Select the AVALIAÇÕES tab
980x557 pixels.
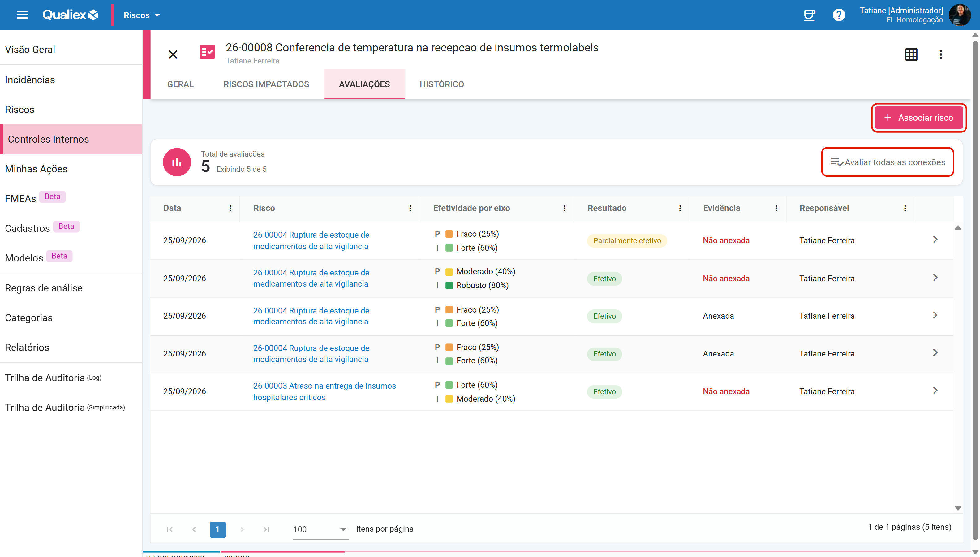coord(364,84)
